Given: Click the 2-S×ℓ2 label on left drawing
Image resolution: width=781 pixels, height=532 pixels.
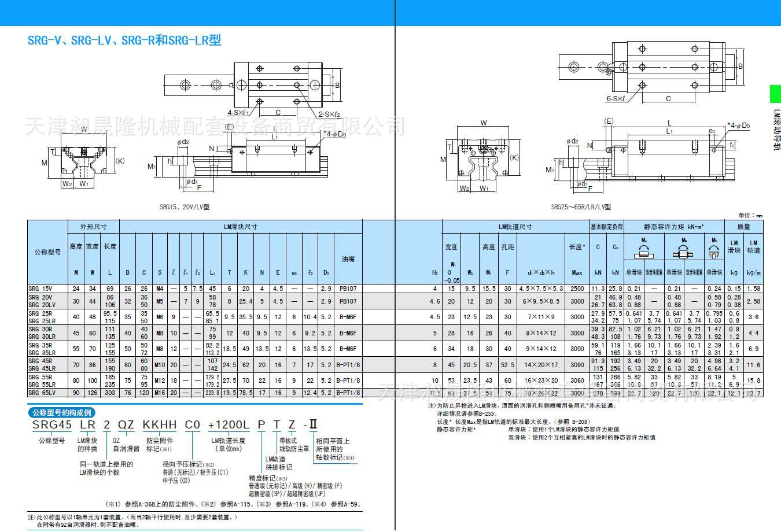Looking at the screenshot, I should (x=329, y=113).
